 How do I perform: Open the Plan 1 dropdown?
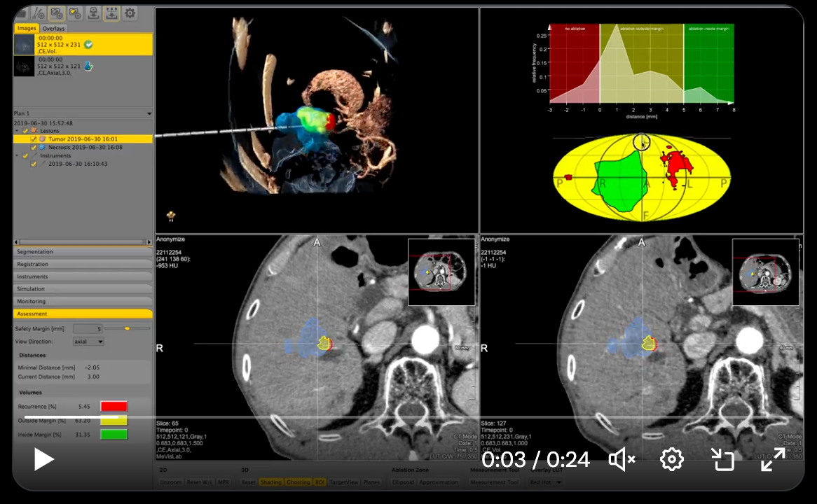tap(149, 113)
